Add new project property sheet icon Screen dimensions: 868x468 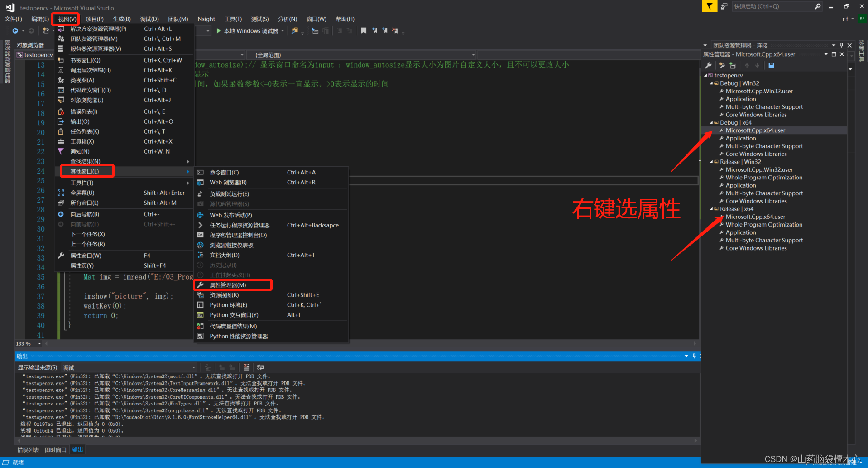(x=722, y=65)
